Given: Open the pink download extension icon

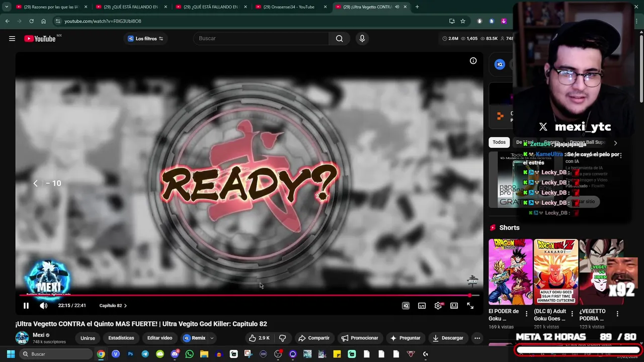Looking at the screenshot, I should click(x=504, y=21).
